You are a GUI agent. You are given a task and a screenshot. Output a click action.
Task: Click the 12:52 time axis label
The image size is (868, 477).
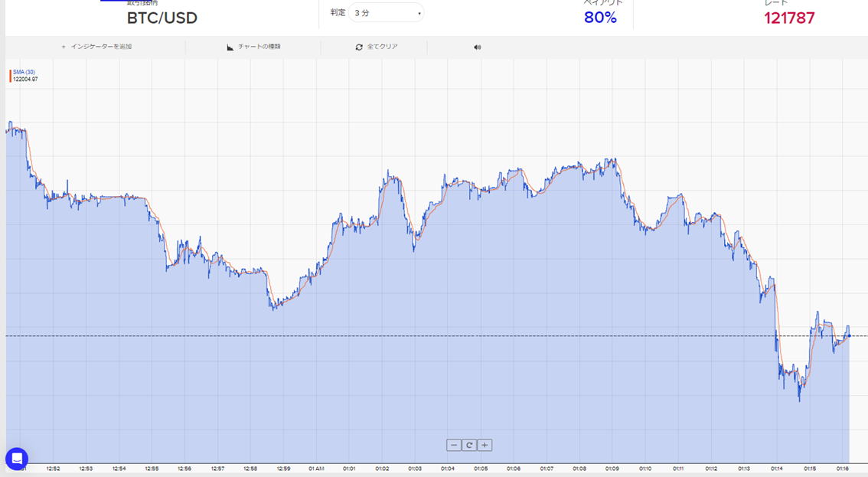click(x=54, y=469)
